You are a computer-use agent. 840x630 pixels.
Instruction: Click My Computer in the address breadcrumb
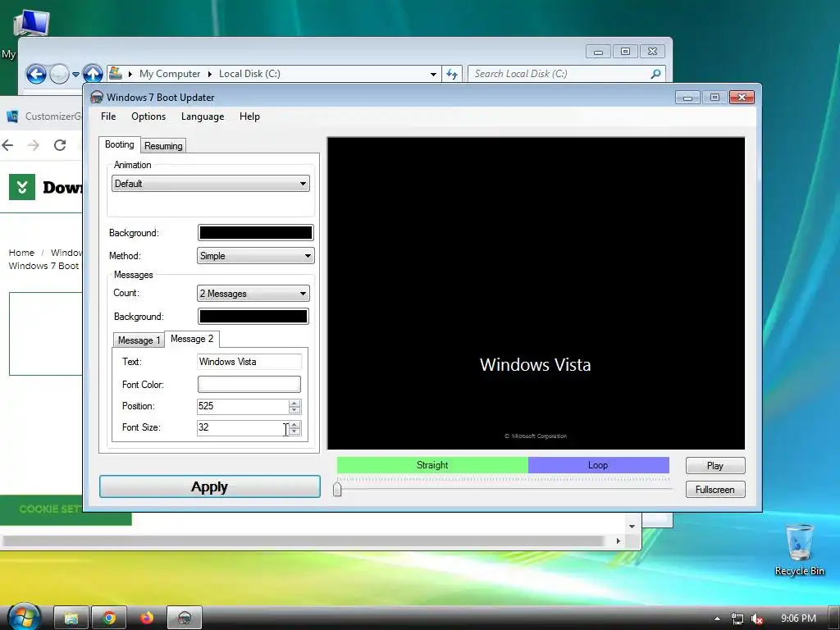tap(169, 73)
